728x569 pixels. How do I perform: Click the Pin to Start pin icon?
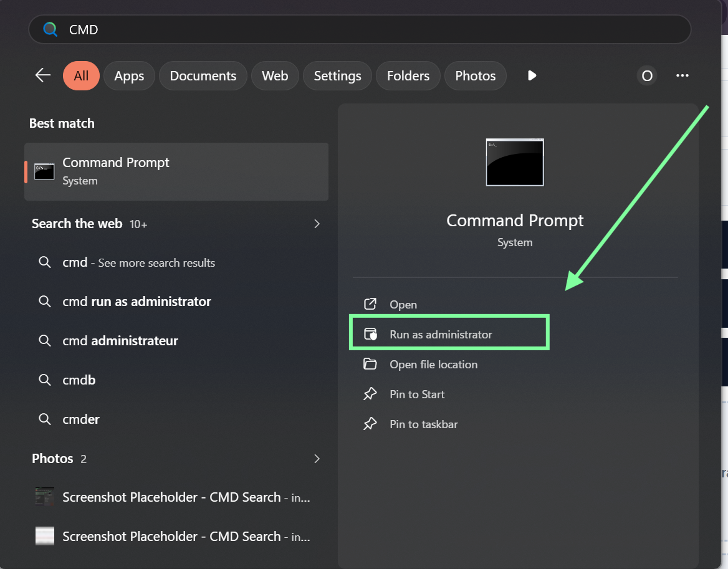click(x=370, y=394)
